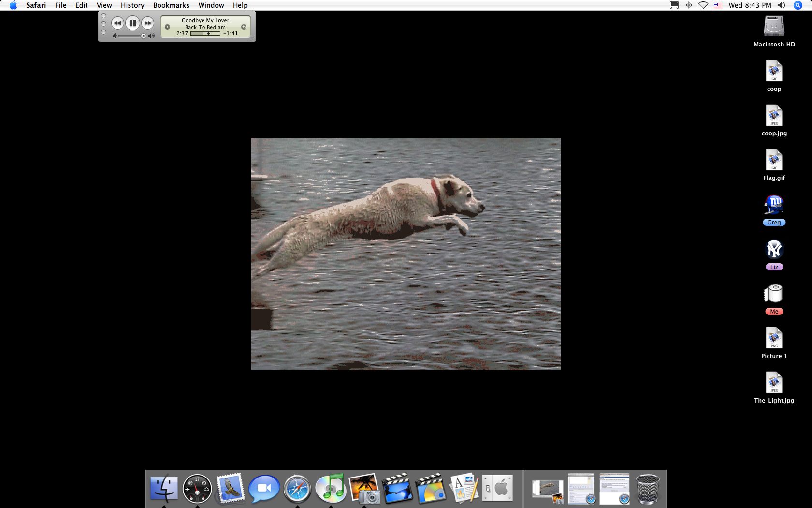
Task: Restore the second minimized Safari window
Action: click(614, 489)
